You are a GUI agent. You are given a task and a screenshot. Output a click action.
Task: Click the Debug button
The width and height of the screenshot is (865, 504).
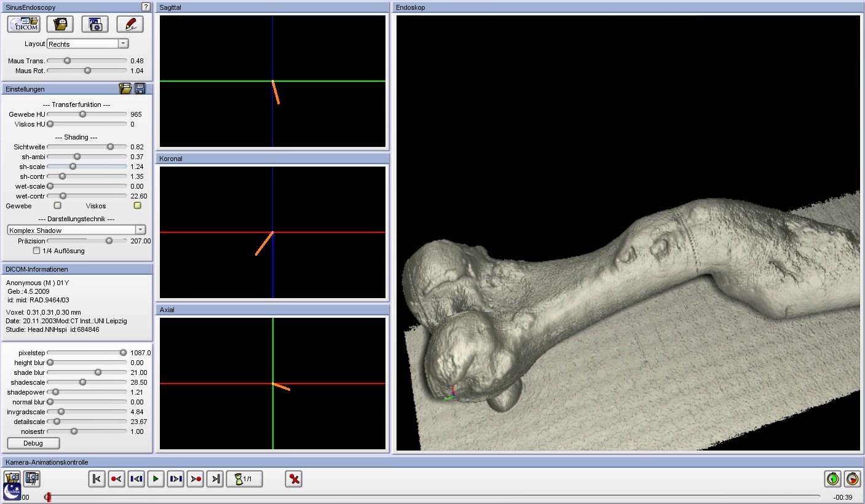click(33, 443)
